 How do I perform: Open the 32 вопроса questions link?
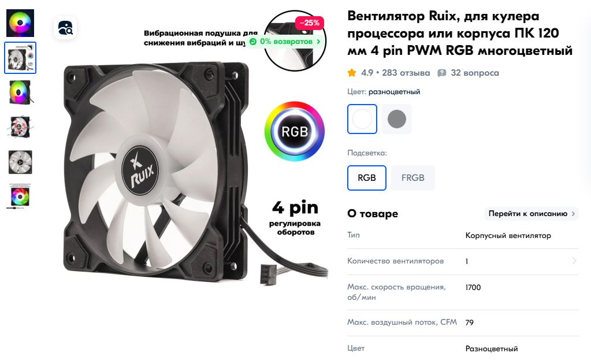point(475,73)
